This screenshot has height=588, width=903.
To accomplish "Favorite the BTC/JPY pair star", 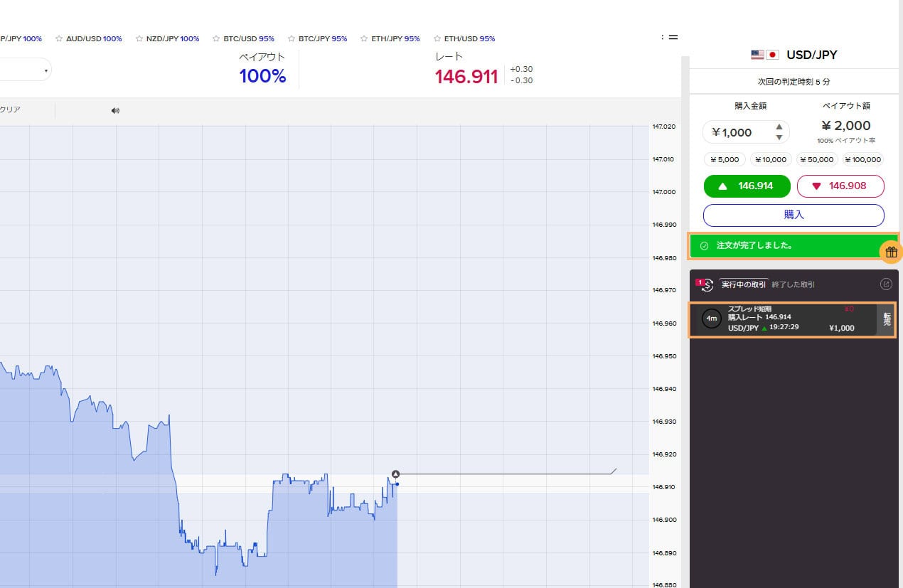I will point(292,38).
